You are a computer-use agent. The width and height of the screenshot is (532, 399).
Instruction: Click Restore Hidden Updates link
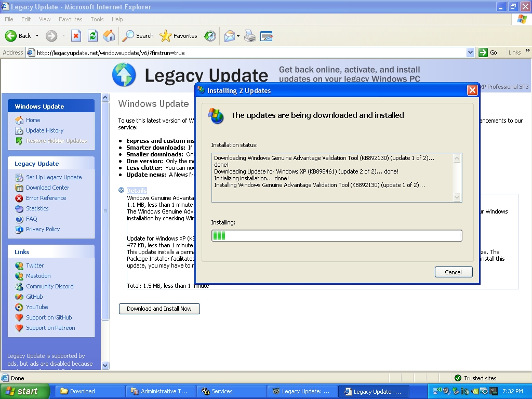[56, 141]
